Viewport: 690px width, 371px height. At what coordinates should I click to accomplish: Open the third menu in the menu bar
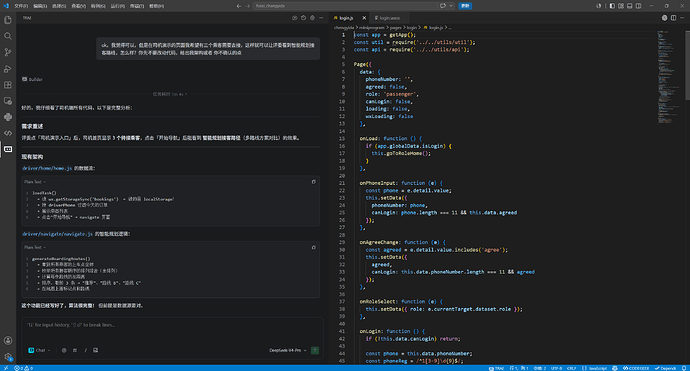point(59,6)
